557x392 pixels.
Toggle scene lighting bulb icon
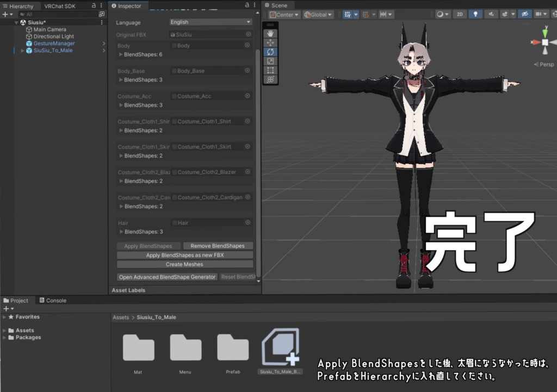tap(475, 14)
